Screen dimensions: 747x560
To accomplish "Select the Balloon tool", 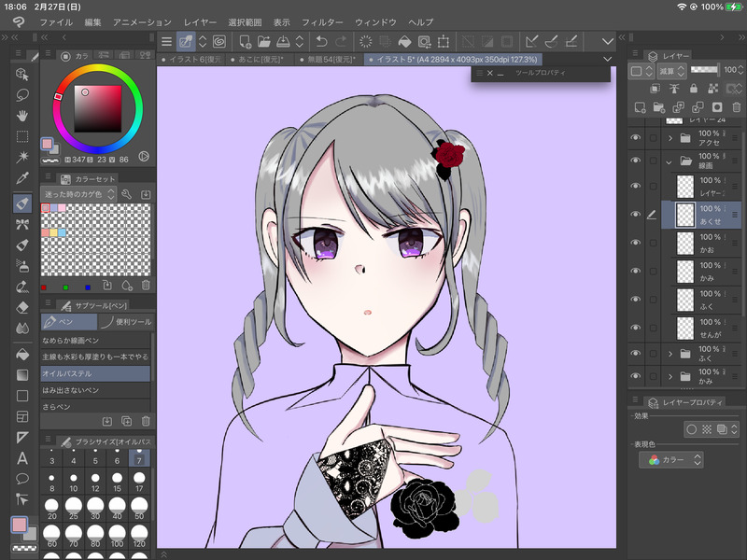I will tap(21, 479).
